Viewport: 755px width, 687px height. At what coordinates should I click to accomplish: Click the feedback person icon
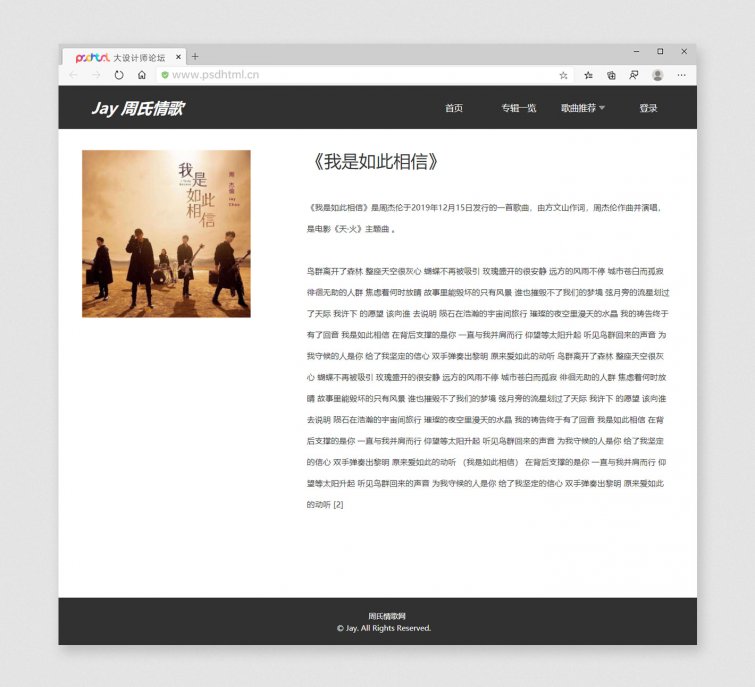tap(634, 75)
